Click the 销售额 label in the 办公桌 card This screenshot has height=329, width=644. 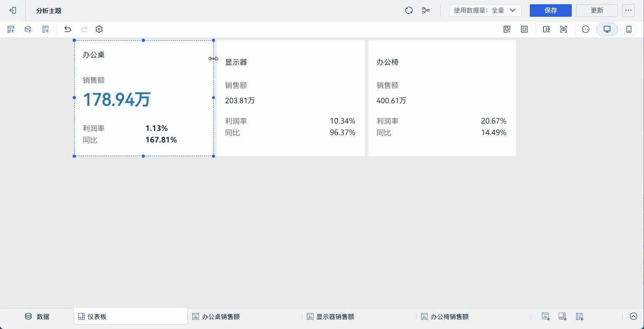pyautogui.click(x=94, y=80)
